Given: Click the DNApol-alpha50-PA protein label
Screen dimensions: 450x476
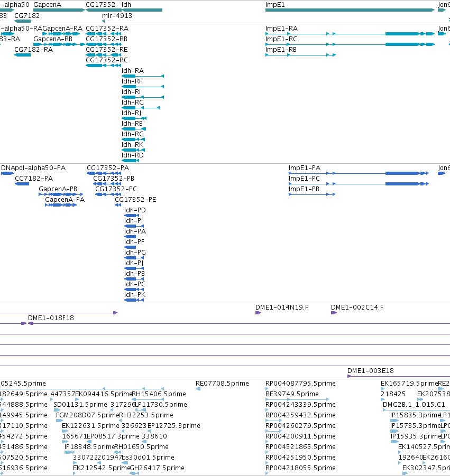Looking at the screenshot, I should tap(33, 168).
